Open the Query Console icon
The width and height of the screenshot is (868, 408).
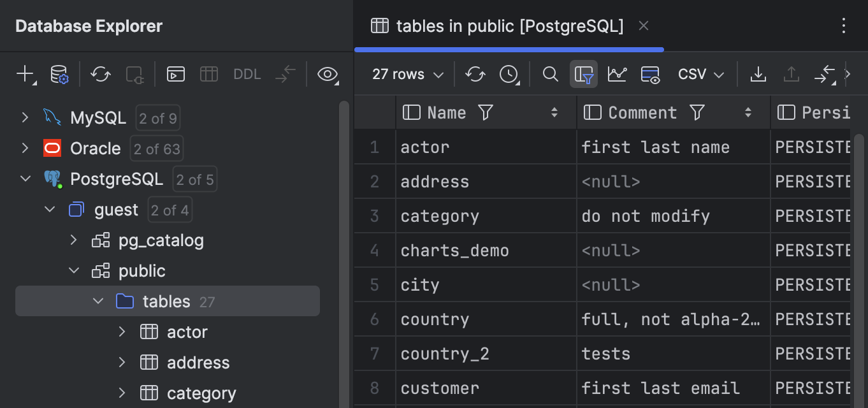[x=176, y=74]
